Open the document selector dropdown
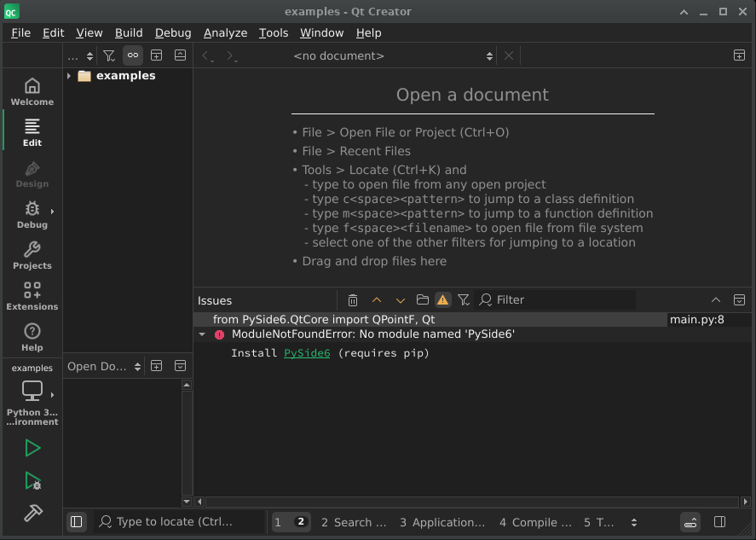 394,56
